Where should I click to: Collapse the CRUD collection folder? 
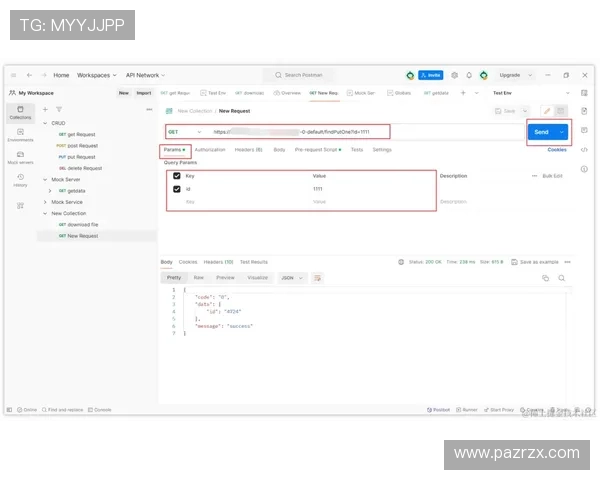(x=45, y=122)
